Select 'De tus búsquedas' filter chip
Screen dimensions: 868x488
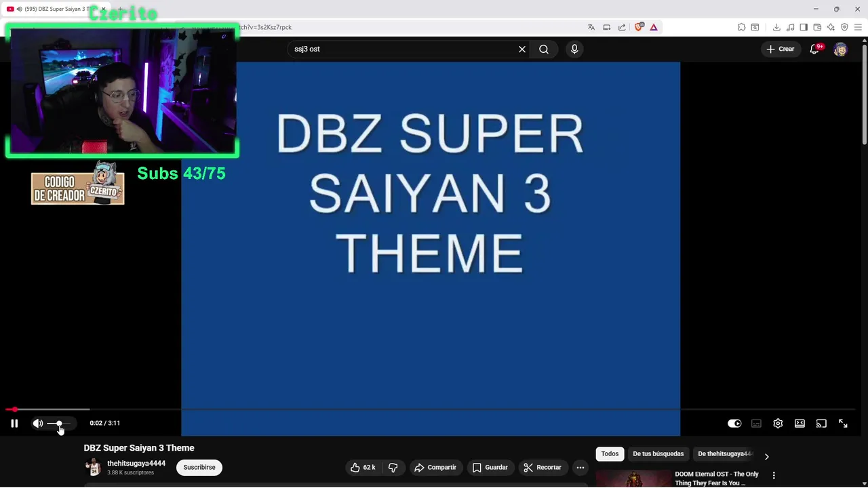[658, 453]
